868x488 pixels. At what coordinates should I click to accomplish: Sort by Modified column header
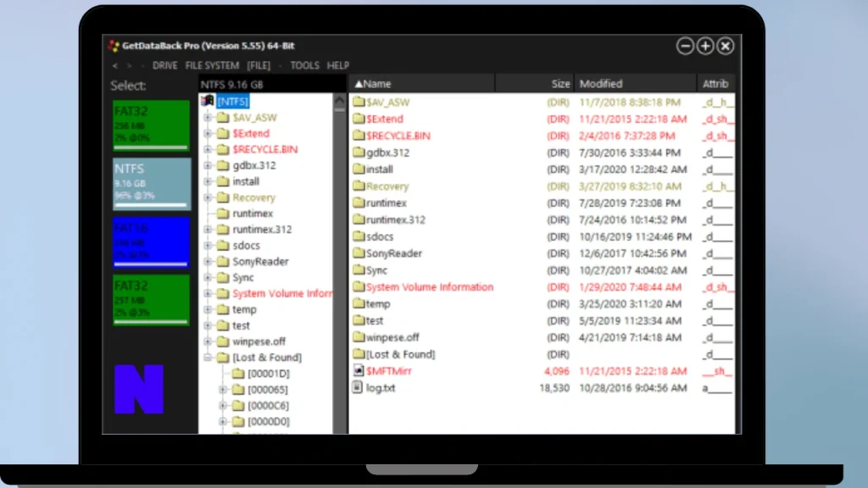pyautogui.click(x=635, y=84)
